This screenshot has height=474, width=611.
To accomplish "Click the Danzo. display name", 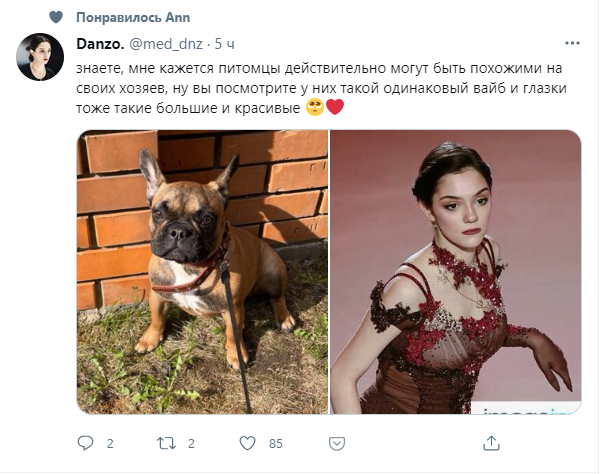I will 98,43.
